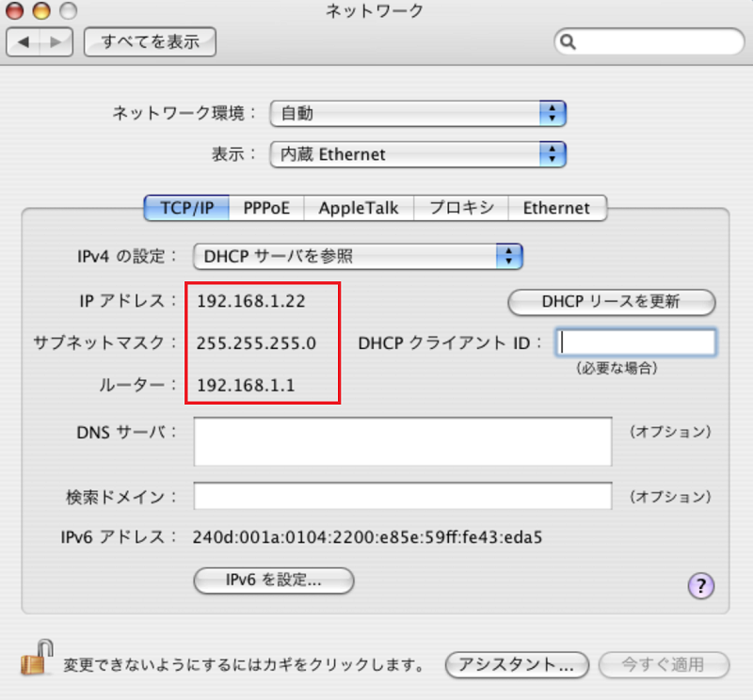753x700 pixels.
Task: Close the ネットワーク window with red button
Action: pyautogui.click(x=15, y=10)
